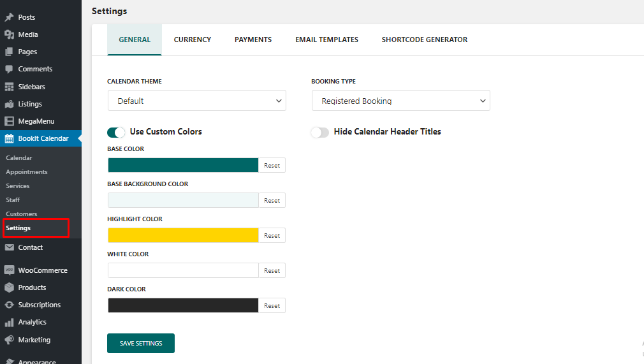The image size is (644, 364).
Task: Enable Hide Calendar Header Titles toggle
Action: click(x=319, y=132)
